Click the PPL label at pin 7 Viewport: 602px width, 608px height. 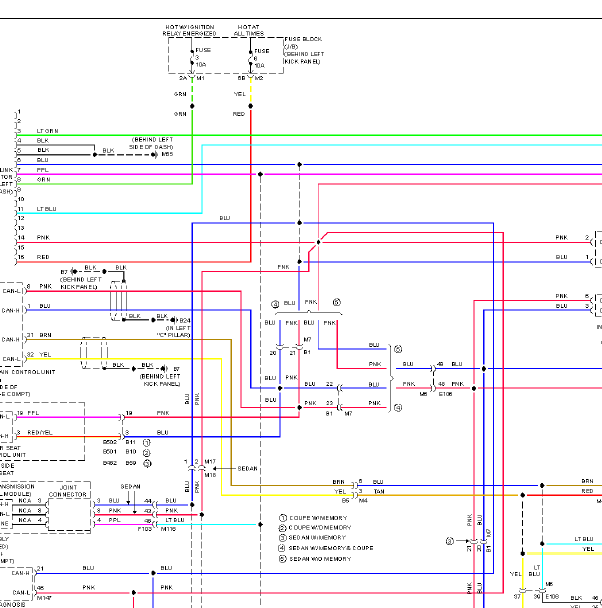click(x=42, y=170)
